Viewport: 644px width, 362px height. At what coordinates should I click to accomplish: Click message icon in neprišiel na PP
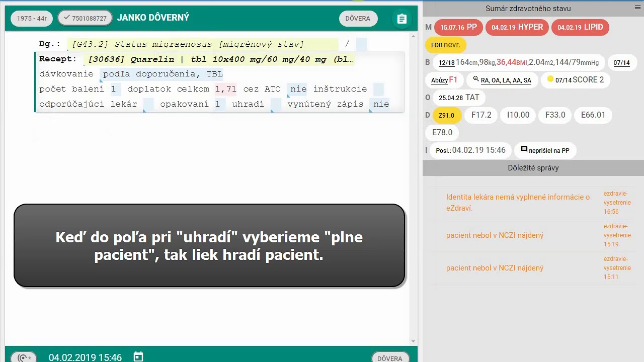point(524,149)
